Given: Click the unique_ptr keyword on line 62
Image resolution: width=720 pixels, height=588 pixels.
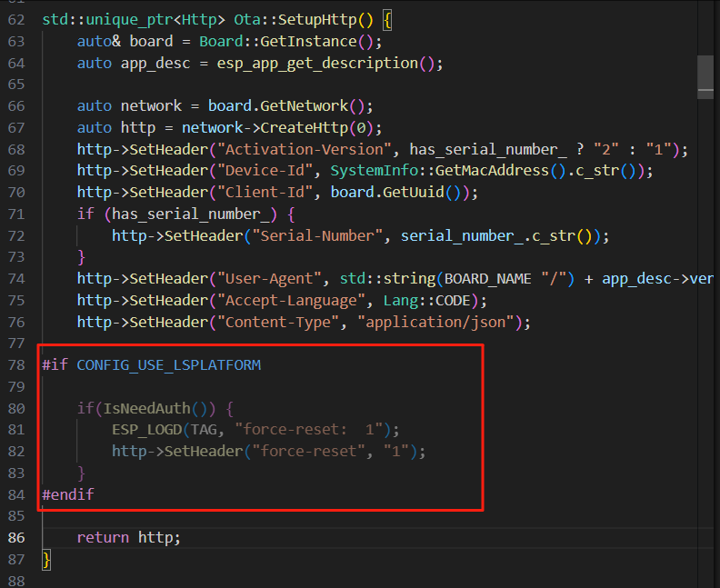Looking at the screenshot, I should (129, 20).
